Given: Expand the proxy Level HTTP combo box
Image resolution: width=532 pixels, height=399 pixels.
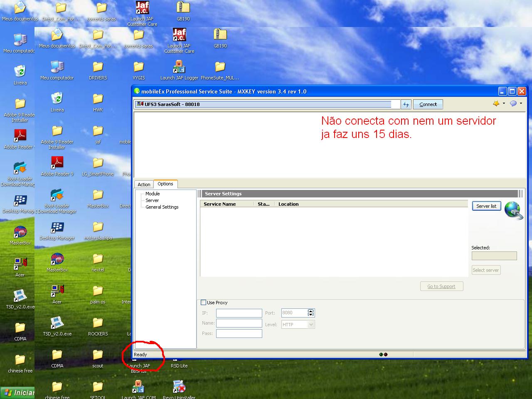Looking at the screenshot, I should click(311, 325).
